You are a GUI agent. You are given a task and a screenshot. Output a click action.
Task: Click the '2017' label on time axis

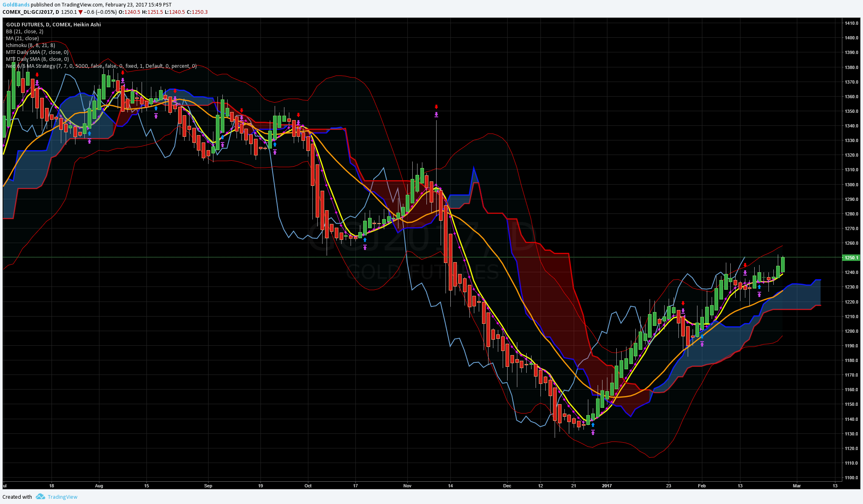click(607, 486)
